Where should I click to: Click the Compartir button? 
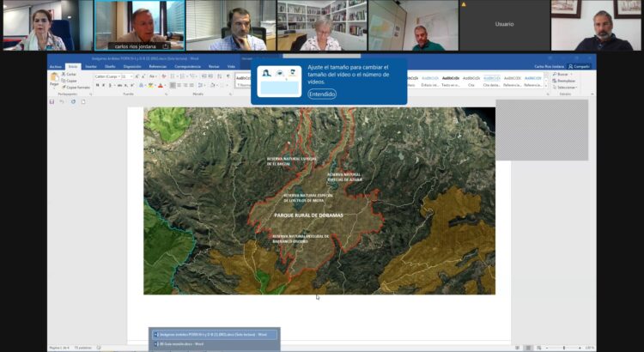[579, 66]
